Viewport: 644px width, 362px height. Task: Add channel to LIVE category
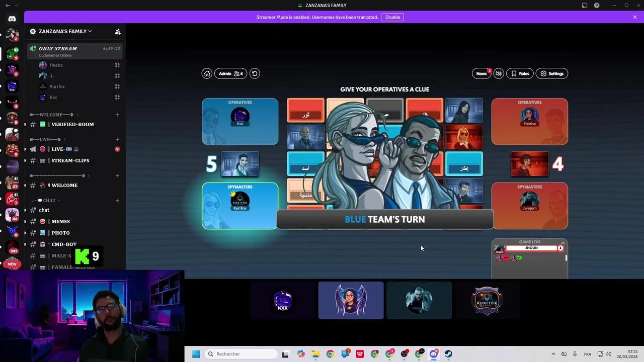point(117,139)
